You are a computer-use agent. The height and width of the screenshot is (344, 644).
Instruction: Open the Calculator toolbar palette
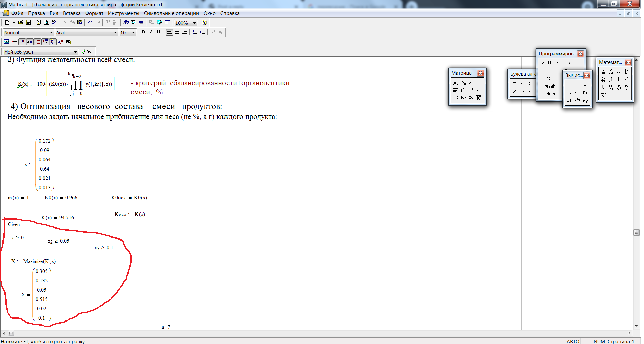[6, 42]
